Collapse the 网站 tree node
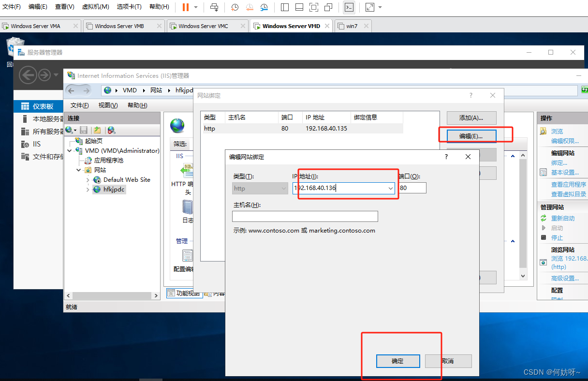Image resolution: width=588 pixels, height=381 pixels. pyautogui.click(x=78, y=170)
